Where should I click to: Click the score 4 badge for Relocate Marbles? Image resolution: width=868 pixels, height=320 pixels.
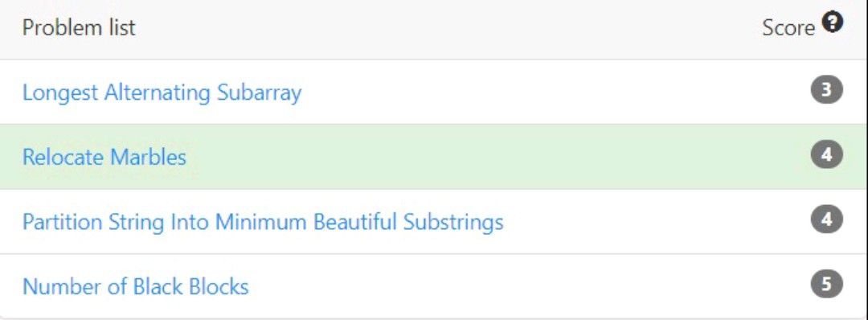pyautogui.click(x=826, y=155)
